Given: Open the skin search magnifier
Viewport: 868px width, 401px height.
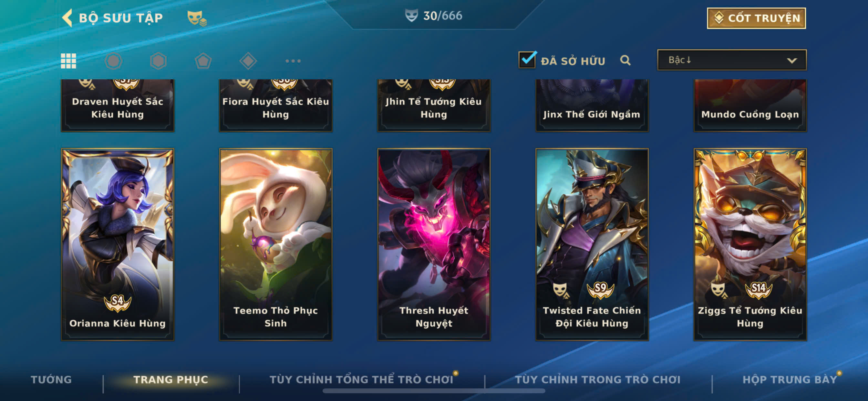Looking at the screenshot, I should point(625,60).
